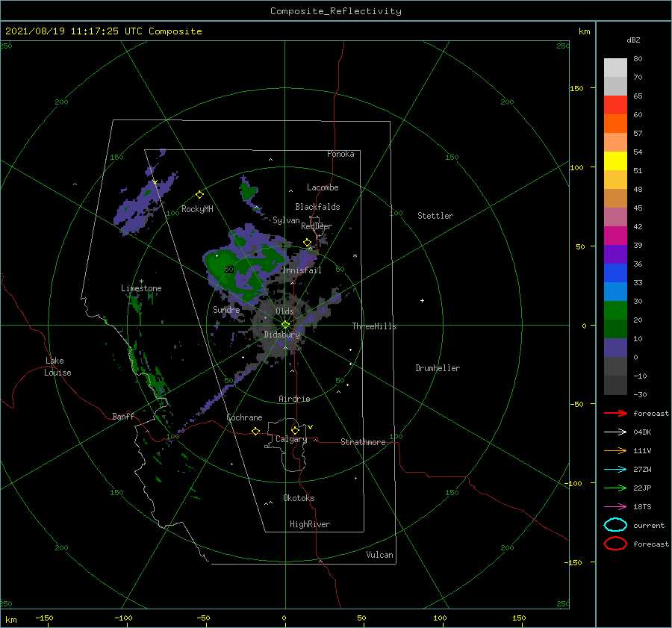Click the yellow radar-center diamond near Didsbury
Screen dimensions: 672x628
click(285, 325)
